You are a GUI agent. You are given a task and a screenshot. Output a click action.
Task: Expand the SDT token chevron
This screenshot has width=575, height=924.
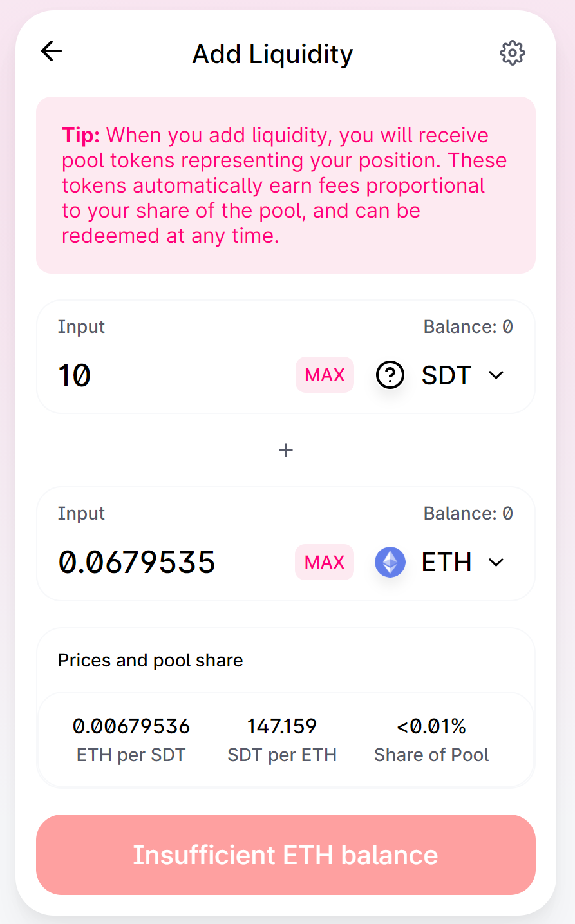(x=496, y=375)
